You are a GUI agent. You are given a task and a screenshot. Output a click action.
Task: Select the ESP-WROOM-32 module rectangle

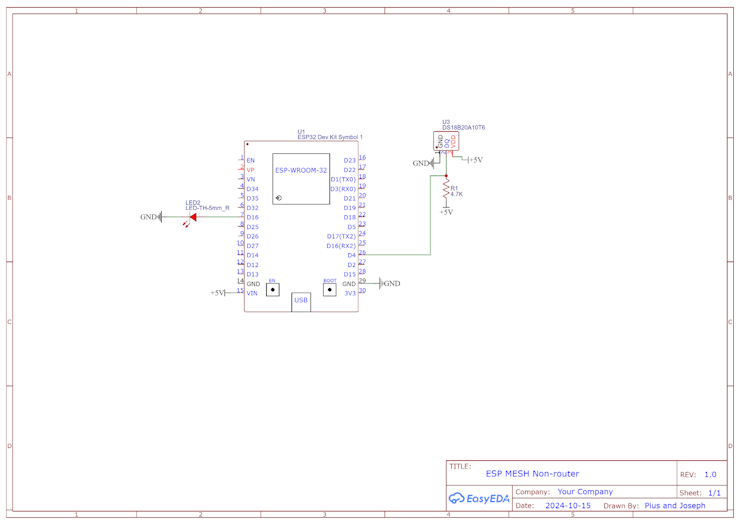(301, 179)
